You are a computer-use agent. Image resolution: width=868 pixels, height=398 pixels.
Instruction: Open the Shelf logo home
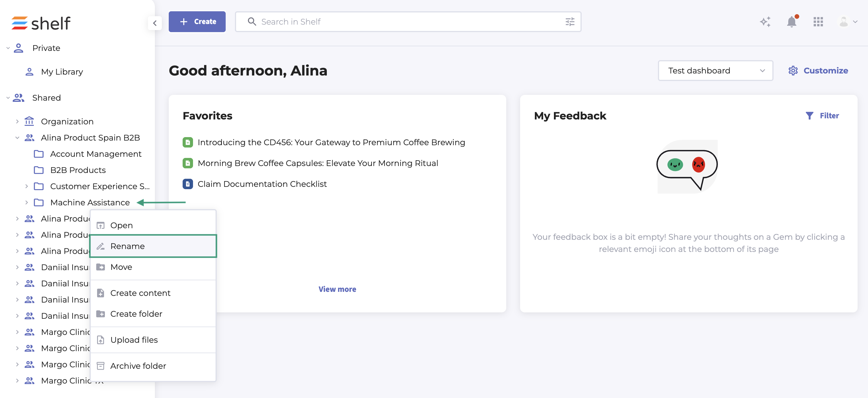41,23
